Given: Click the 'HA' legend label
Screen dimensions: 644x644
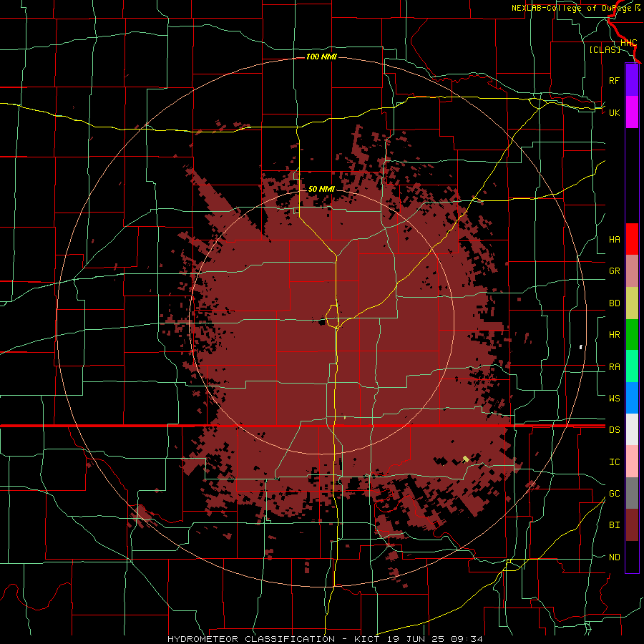Looking at the screenshot, I should point(614,240).
